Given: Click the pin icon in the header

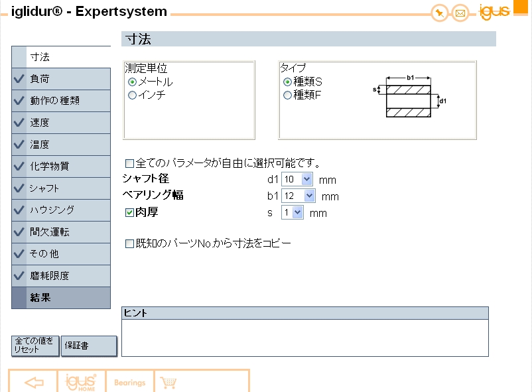Looking at the screenshot, I should click(440, 13).
